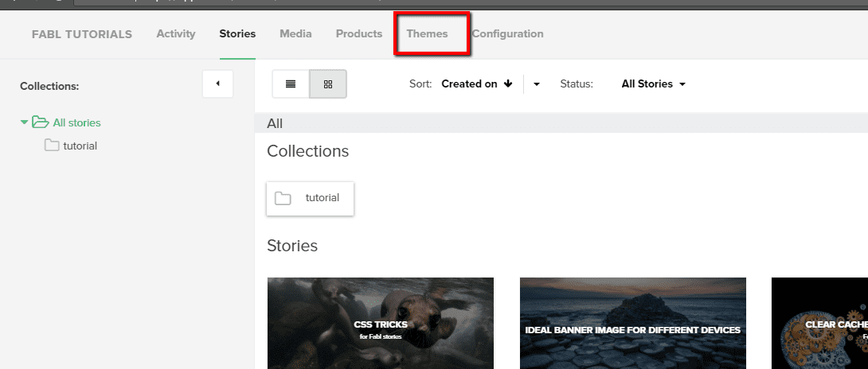Click the Collections section heading
868x369 pixels.
[308, 151]
